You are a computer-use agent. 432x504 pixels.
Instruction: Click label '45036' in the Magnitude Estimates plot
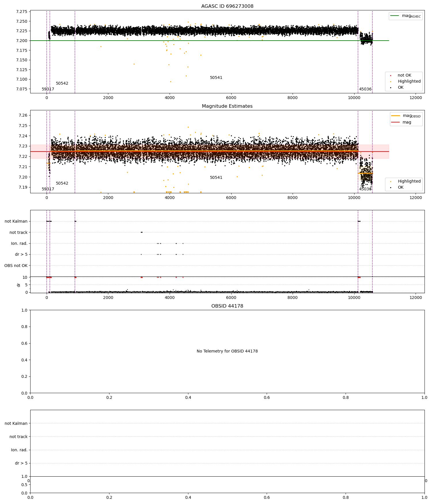coord(365,189)
